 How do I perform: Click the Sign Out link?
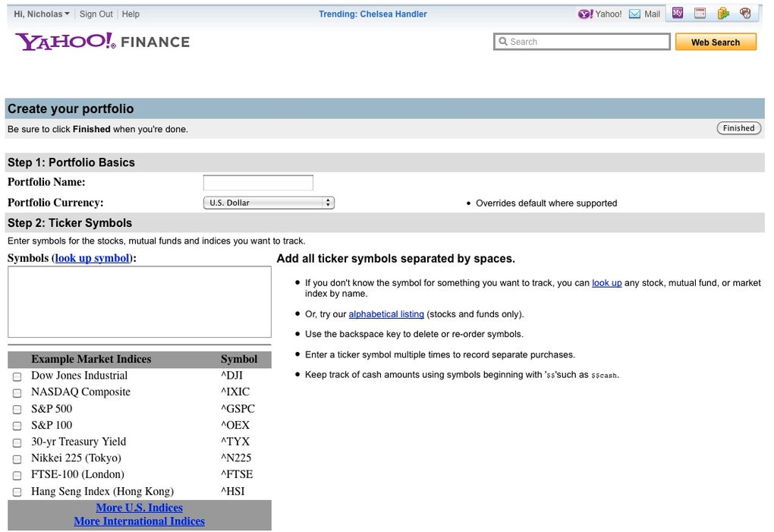click(96, 14)
